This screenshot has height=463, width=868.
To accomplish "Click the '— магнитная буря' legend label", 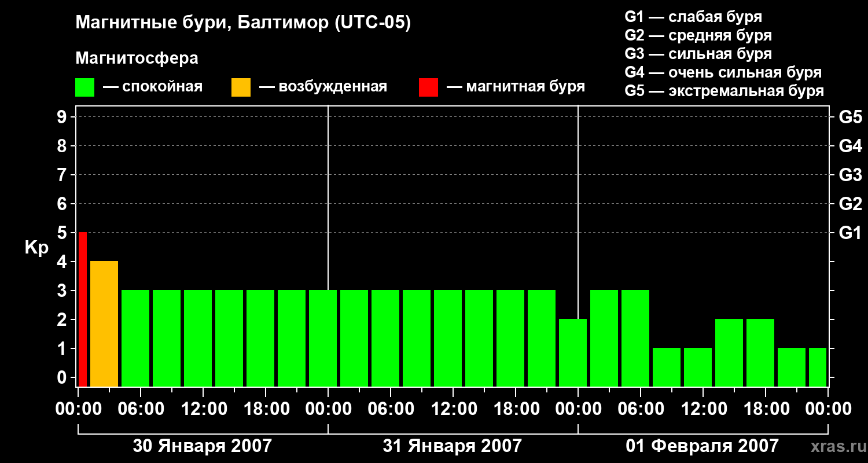I will point(516,87).
